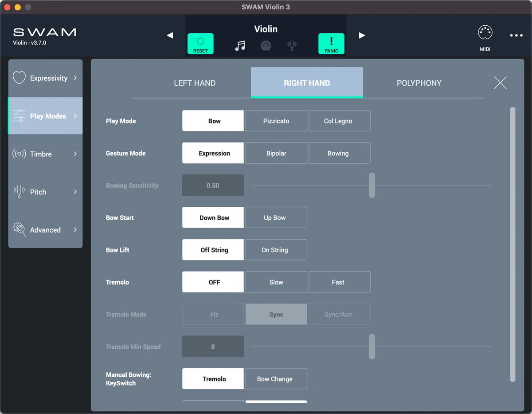Open the ellipsis options menu
532x414 pixels.
click(x=516, y=35)
